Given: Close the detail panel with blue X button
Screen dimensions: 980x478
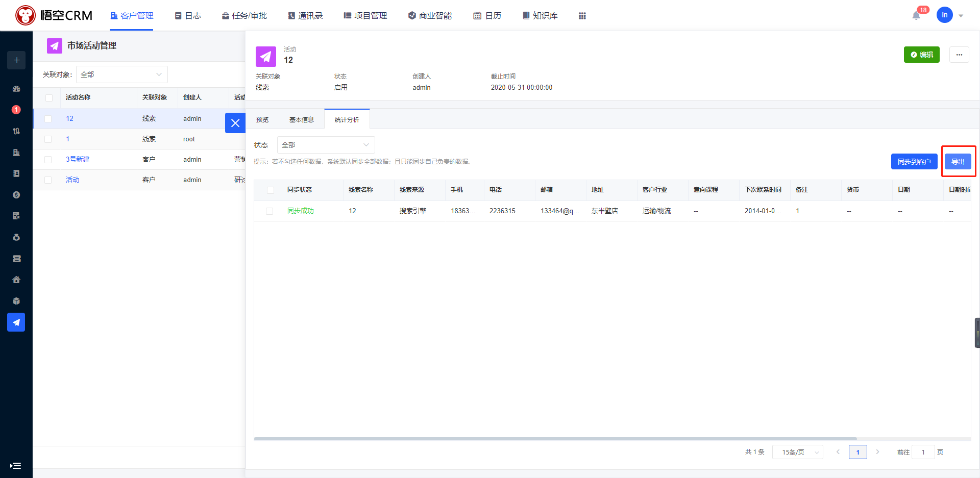Looking at the screenshot, I should 235,123.
